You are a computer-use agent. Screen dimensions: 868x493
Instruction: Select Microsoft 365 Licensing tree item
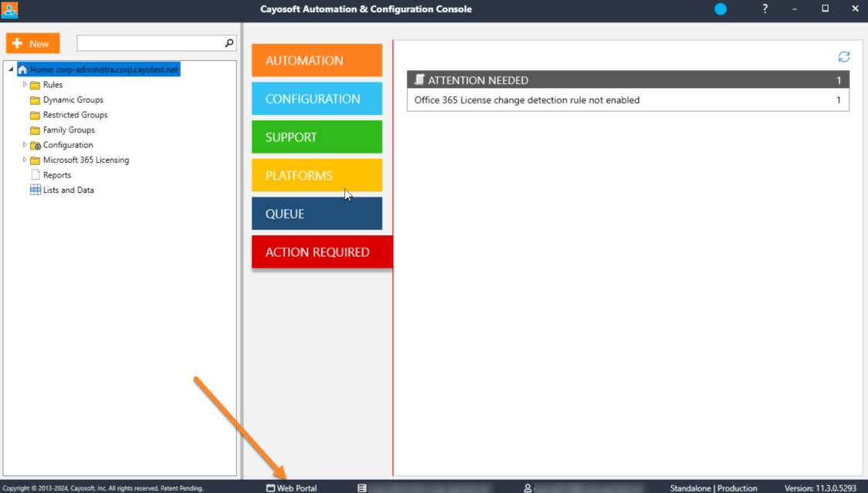click(x=86, y=160)
